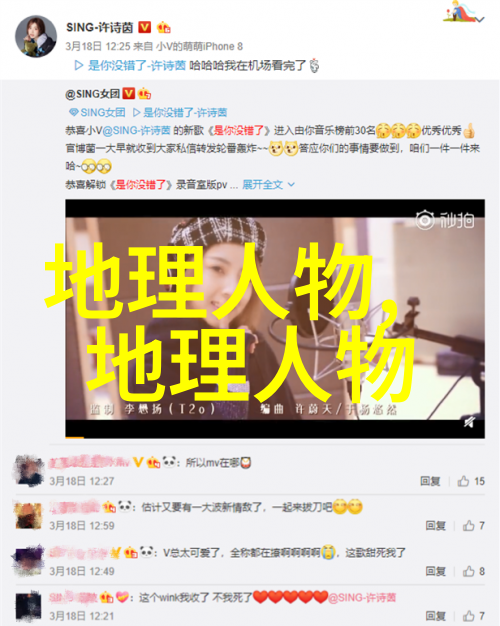Like the 所以mv在哪 comment
500x626 pixels.
pyautogui.click(x=471, y=481)
